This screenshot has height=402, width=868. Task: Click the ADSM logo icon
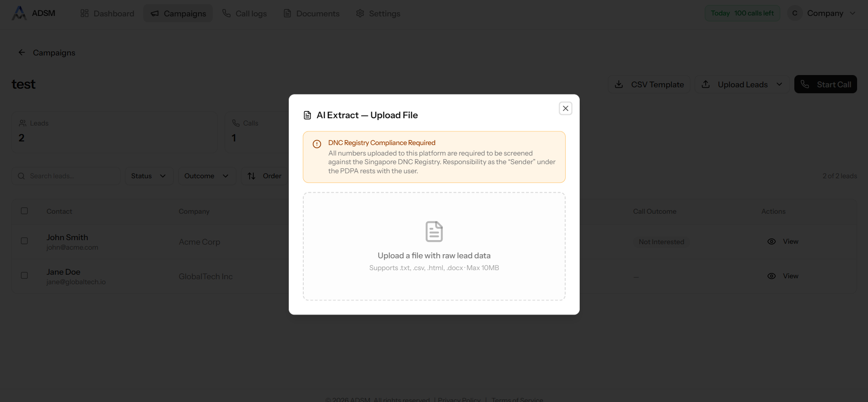coord(19,13)
